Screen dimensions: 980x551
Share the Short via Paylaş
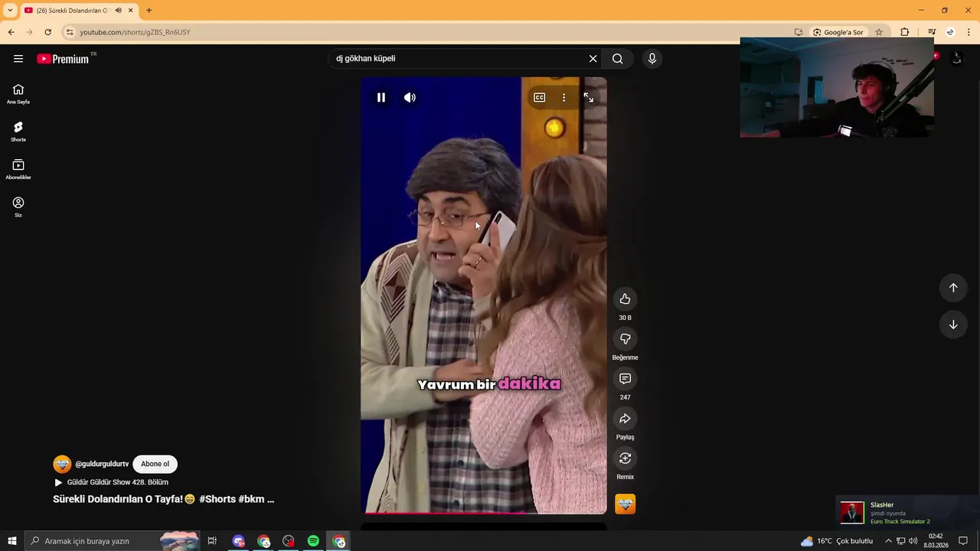pyautogui.click(x=625, y=418)
